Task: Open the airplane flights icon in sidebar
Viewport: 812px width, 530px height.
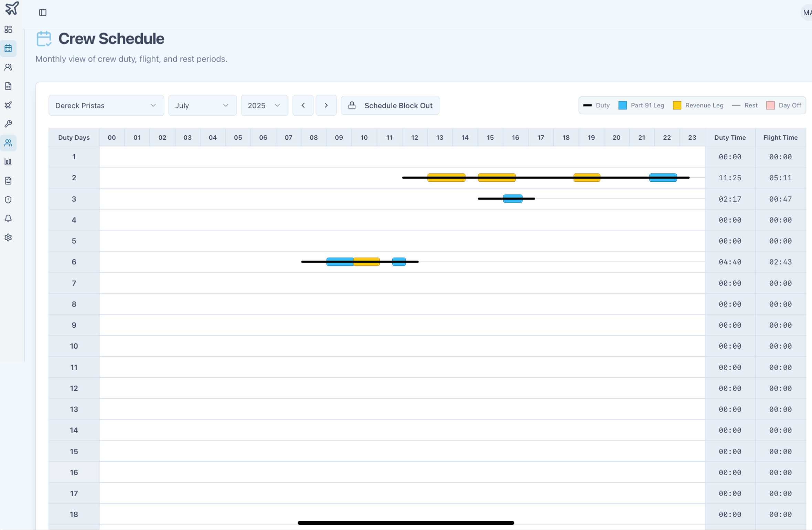Action: coord(8,105)
